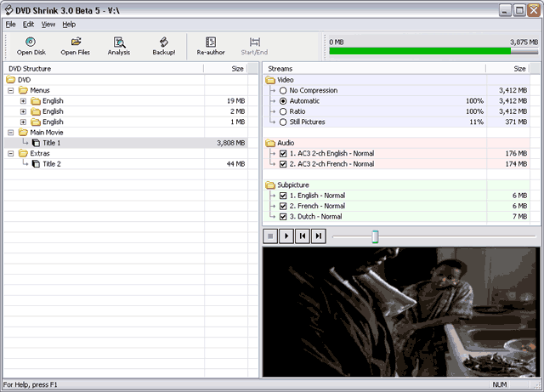The image size is (544, 392).
Task: Click the 176 MB English audio size
Action: (x=516, y=153)
